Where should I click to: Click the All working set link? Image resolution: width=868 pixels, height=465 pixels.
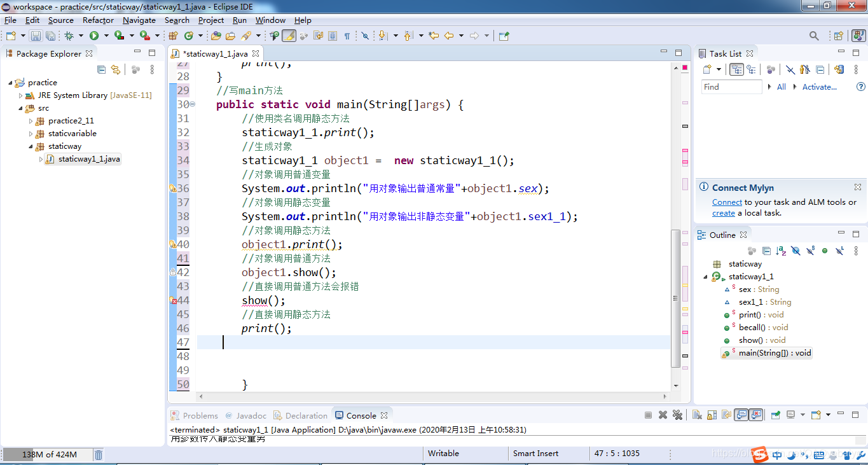click(x=782, y=87)
